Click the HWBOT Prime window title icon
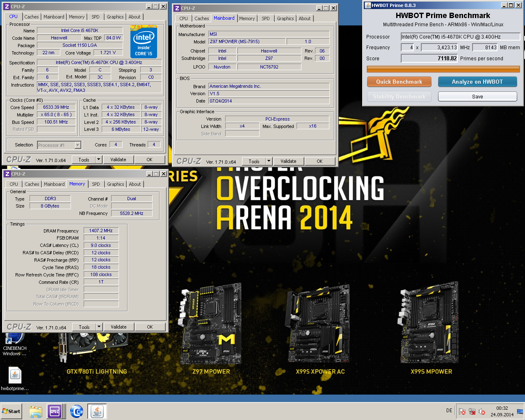This screenshot has width=525, height=420. (367, 5)
